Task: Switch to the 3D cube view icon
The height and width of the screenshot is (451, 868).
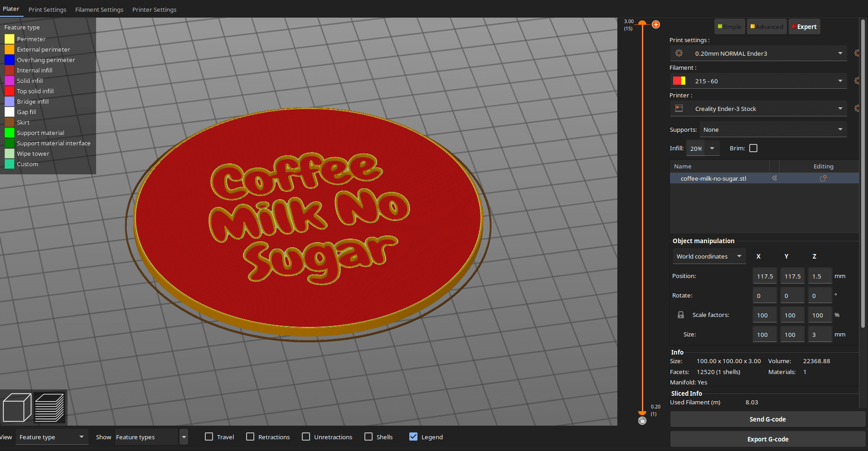Action: pyautogui.click(x=17, y=407)
